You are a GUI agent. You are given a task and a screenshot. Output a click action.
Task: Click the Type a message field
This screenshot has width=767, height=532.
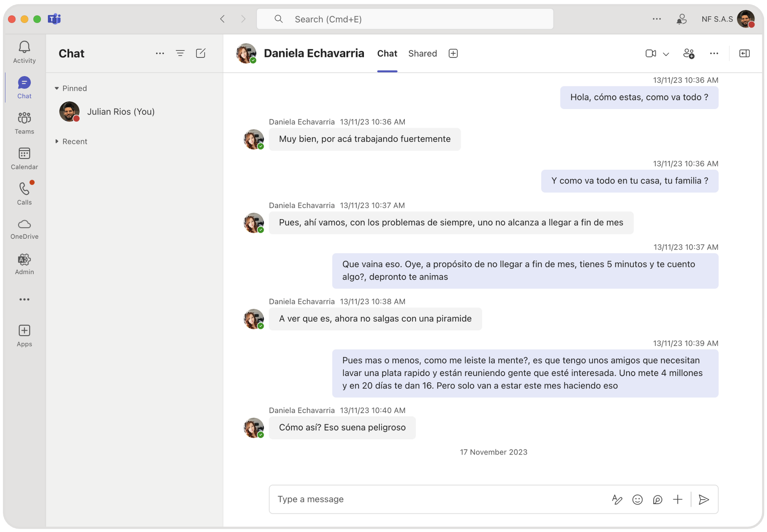[x=438, y=499]
